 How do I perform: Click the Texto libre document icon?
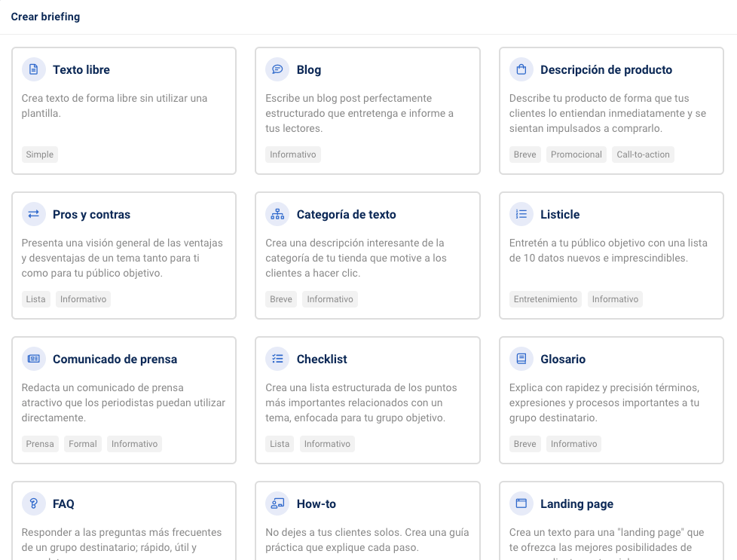tap(33, 69)
